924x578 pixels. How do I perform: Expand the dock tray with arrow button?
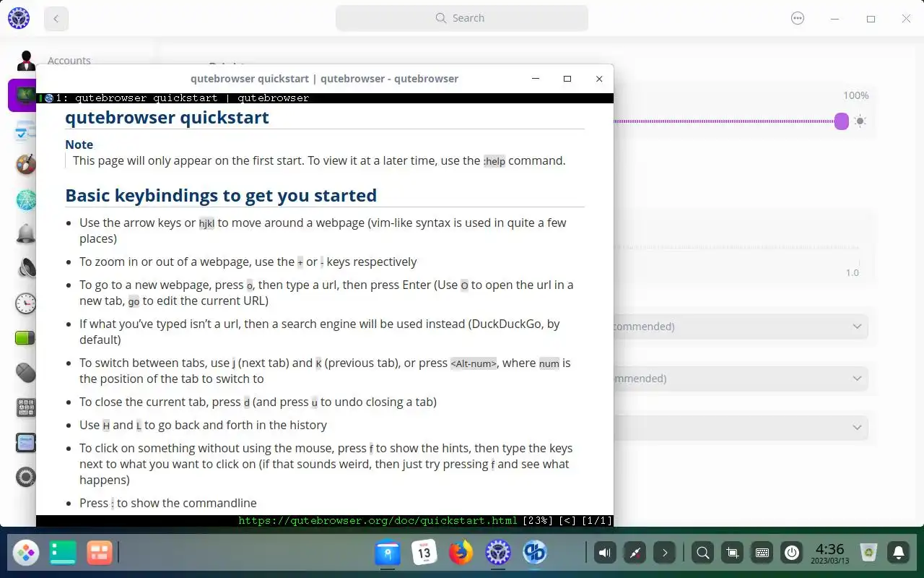(665, 553)
